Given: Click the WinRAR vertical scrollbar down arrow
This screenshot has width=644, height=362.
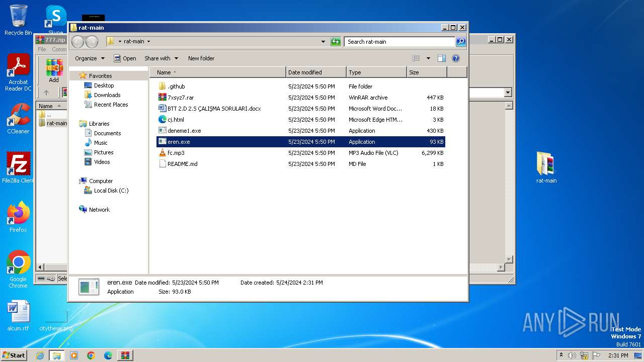Looking at the screenshot, I should (509, 259).
